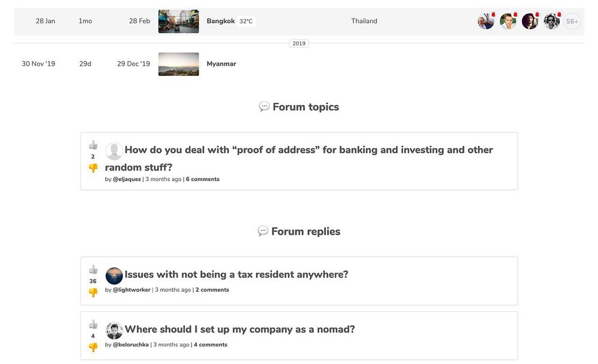
Task: Downvote the company setup thread
Action: point(93,347)
